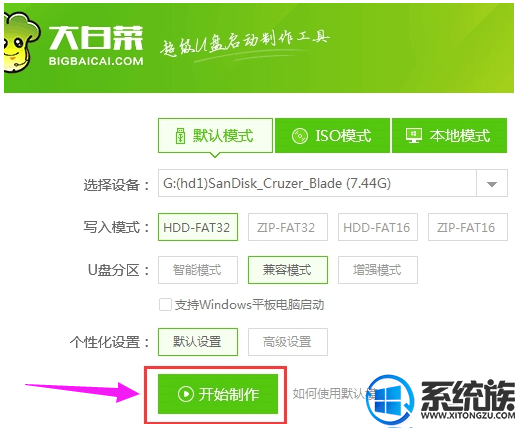Start creation with 开始制作 button

click(218, 394)
